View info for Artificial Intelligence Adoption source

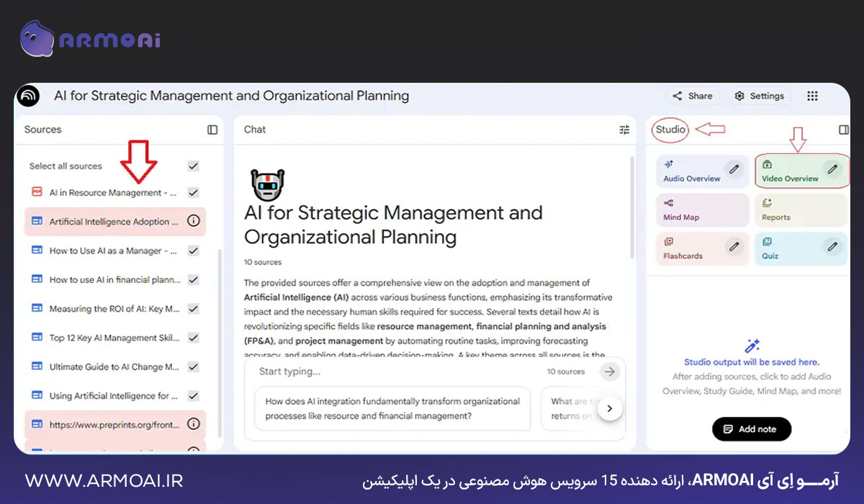coord(193,222)
